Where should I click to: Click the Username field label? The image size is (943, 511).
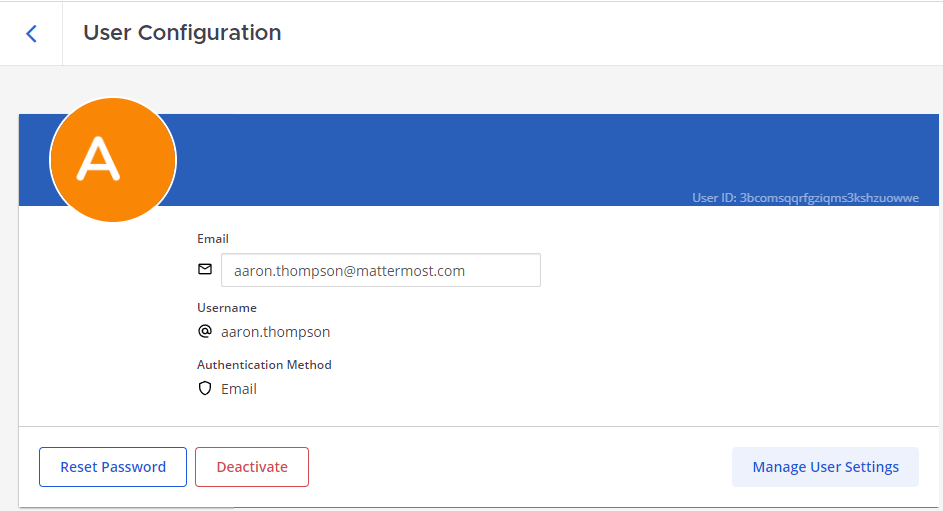click(x=227, y=308)
